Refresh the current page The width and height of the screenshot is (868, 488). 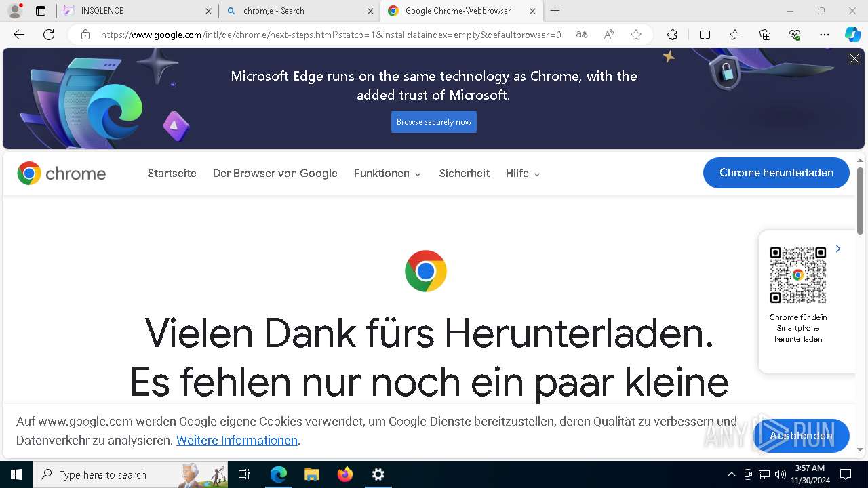[x=49, y=35]
